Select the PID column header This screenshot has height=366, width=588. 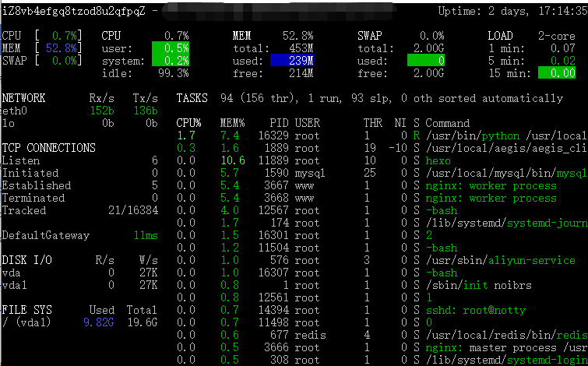point(280,123)
